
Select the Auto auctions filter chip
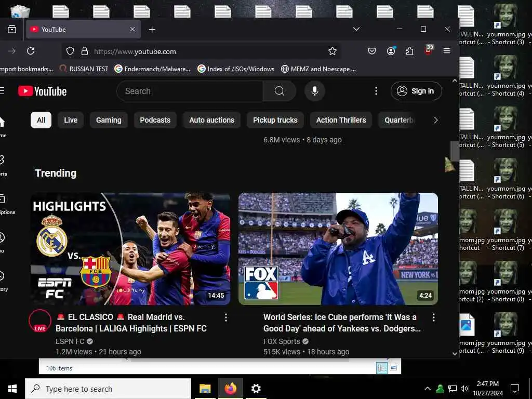pos(212,120)
